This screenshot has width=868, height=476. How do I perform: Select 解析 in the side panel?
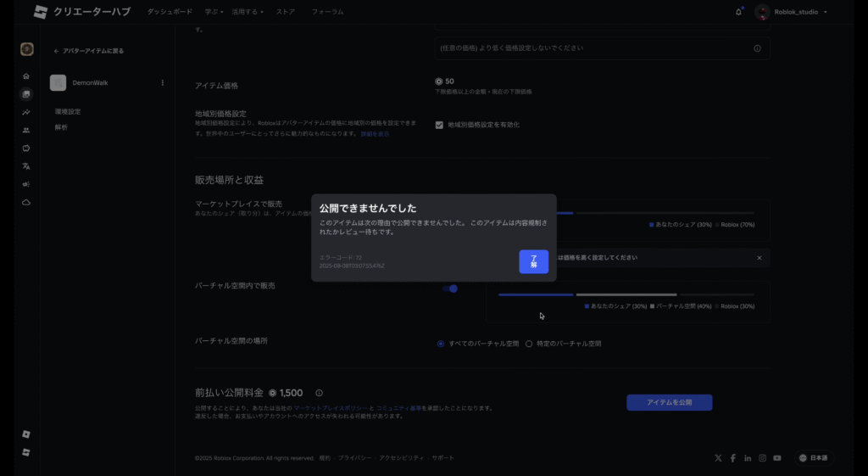pos(61,127)
